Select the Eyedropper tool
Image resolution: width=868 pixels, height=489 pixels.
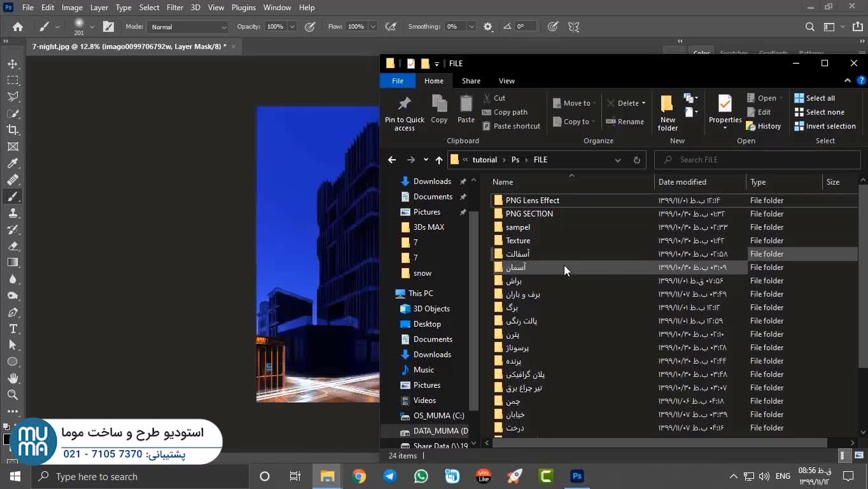pos(13,164)
